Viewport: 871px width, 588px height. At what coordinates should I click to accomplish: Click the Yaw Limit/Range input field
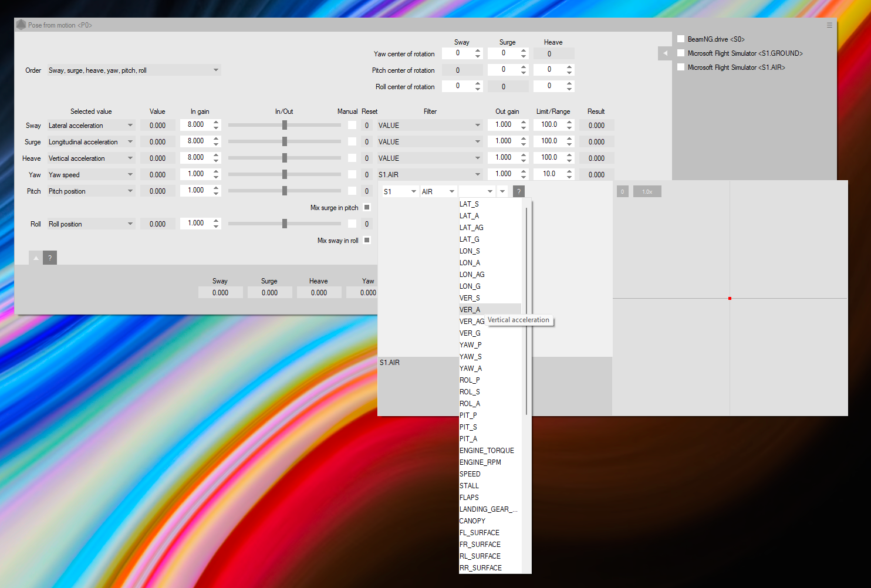549,174
